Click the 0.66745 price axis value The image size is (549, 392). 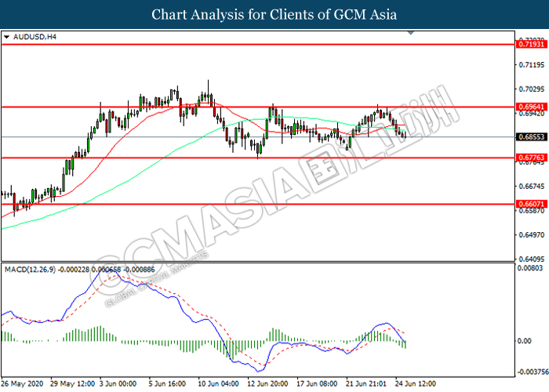click(532, 187)
